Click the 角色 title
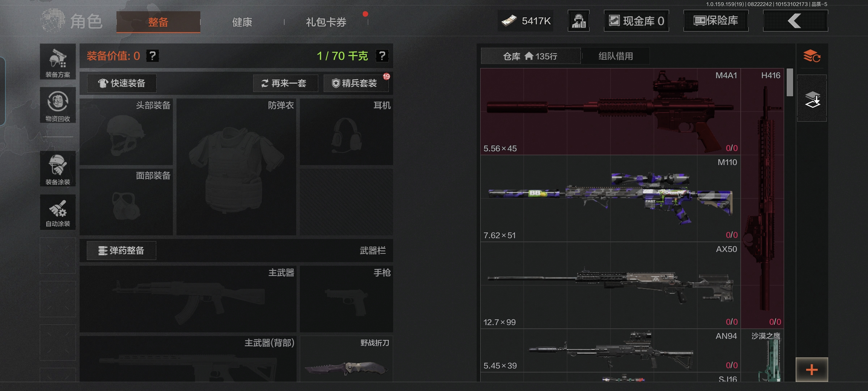This screenshot has height=391, width=868. click(x=86, y=21)
